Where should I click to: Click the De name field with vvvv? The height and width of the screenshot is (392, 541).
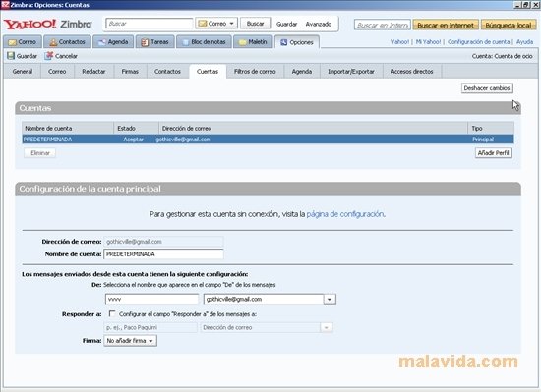(x=151, y=299)
